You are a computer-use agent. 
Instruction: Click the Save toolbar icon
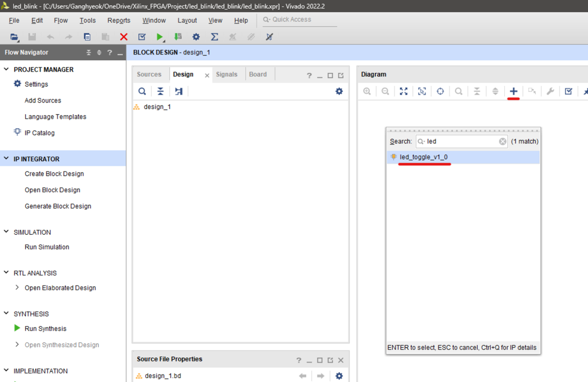tap(32, 37)
